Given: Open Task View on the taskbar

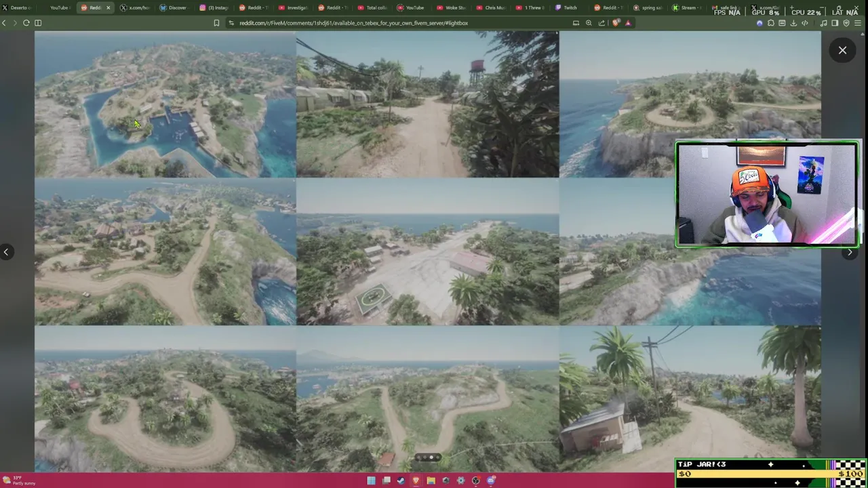Looking at the screenshot, I should click(387, 481).
